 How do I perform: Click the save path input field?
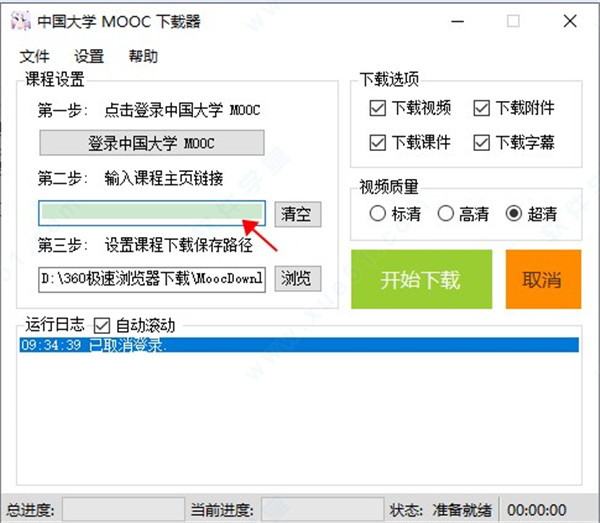point(152,279)
